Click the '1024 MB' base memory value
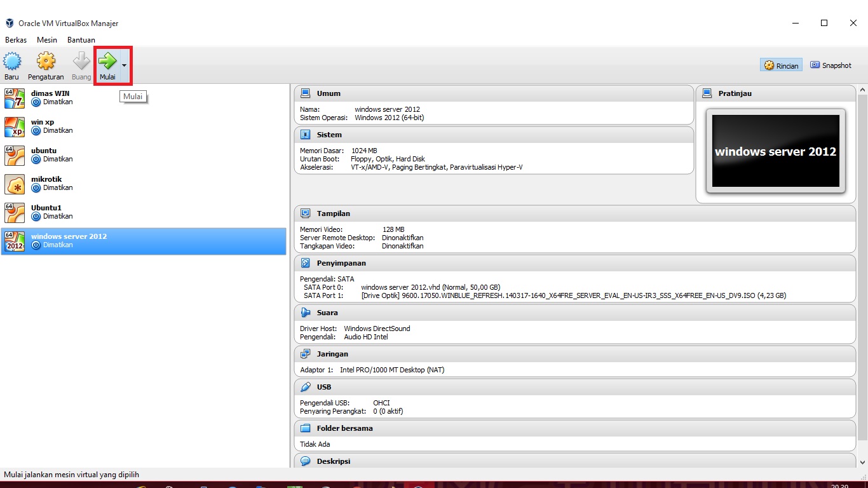Image resolution: width=868 pixels, height=488 pixels. pyautogui.click(x=364, y=151)
